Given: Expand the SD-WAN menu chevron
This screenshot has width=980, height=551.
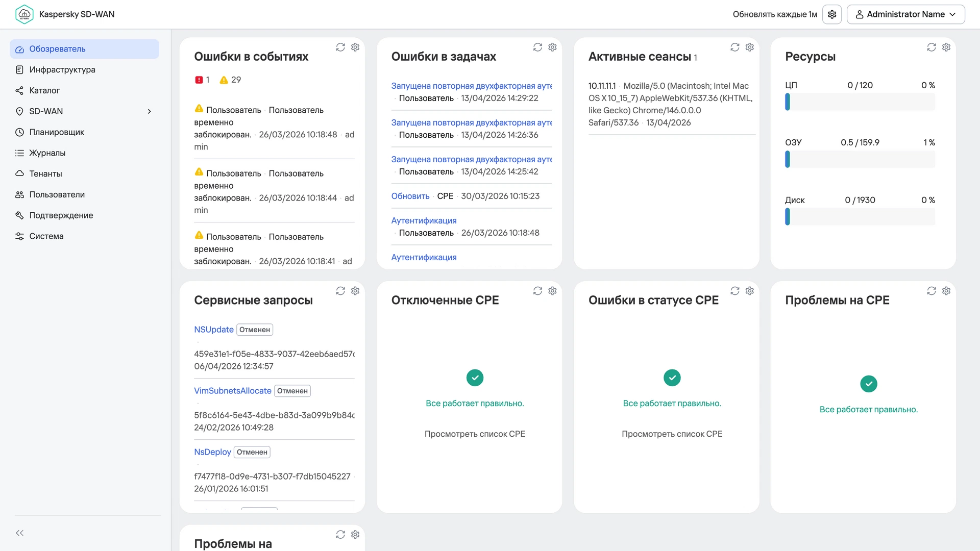Looking at the screenshot, I should 150,111.
